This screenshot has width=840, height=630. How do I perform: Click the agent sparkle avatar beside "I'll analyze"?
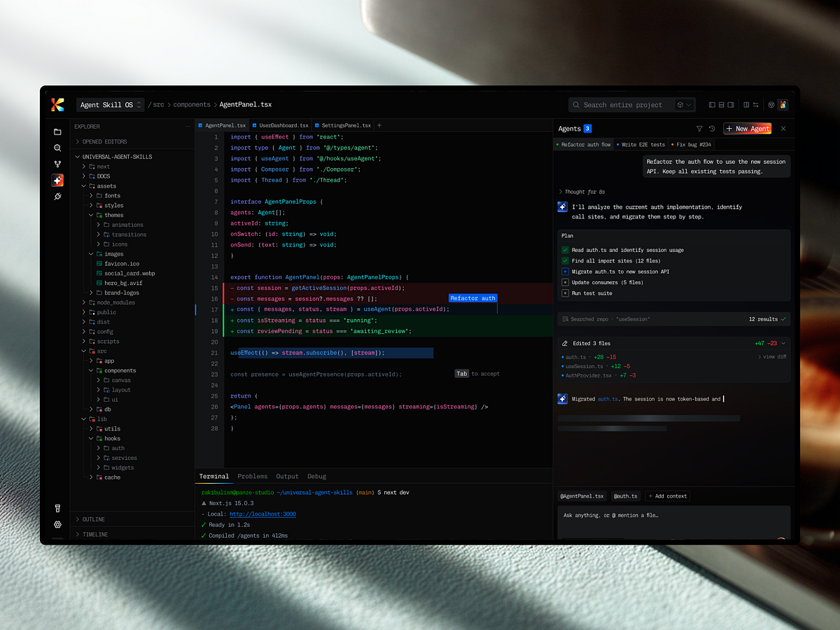pyautogui.click(x=562, y=207)
